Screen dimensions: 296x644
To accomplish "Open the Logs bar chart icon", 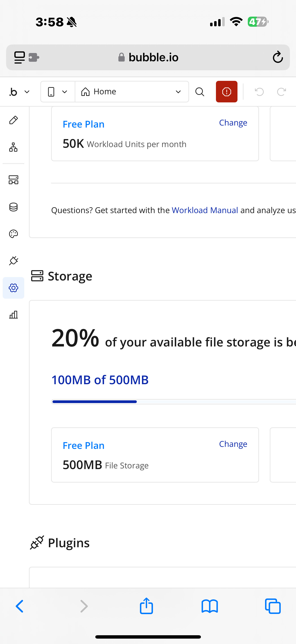I will (x=13, y=315).
